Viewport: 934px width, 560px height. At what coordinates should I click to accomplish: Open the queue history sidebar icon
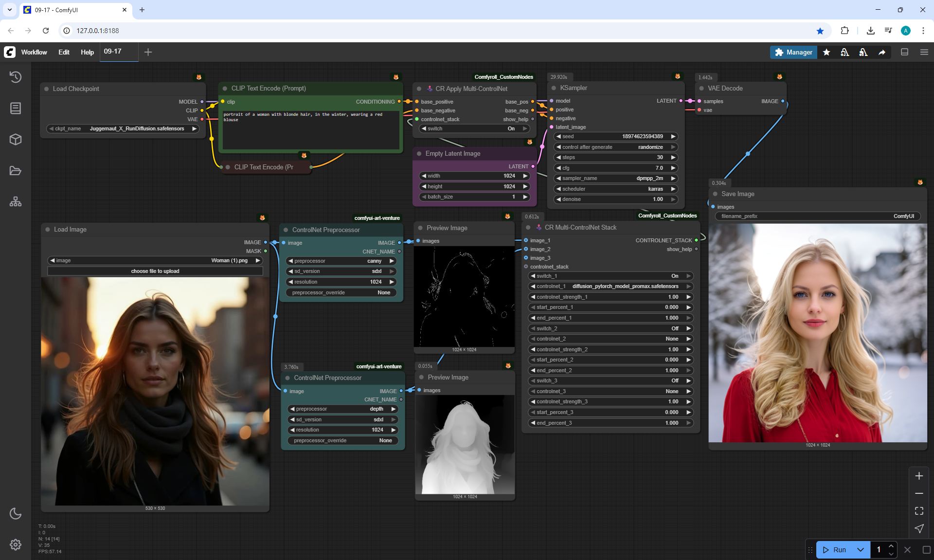point(16,77)
